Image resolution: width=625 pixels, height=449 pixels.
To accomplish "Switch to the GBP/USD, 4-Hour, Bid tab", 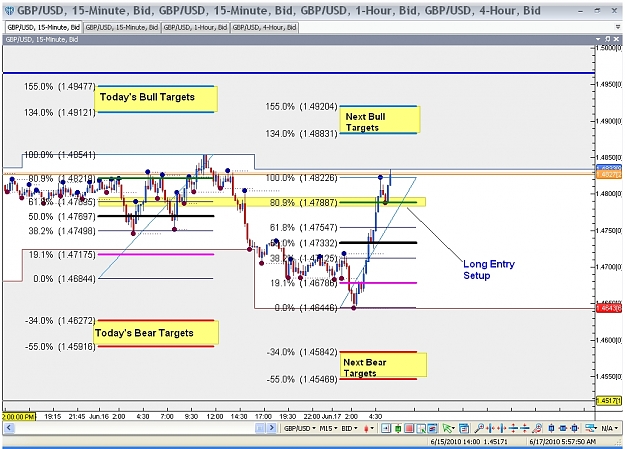I will click(x=264, y=27).
